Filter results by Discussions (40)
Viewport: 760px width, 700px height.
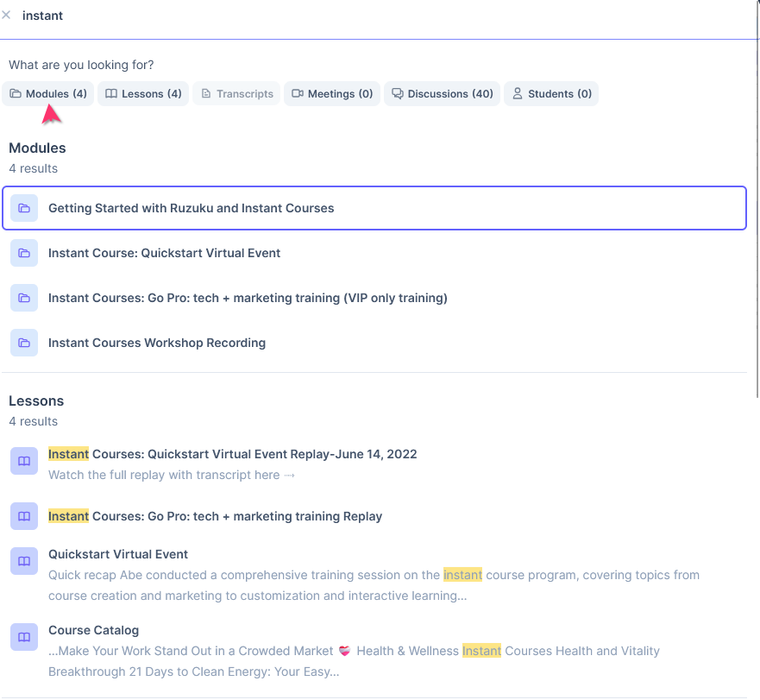(x=442, y=93)
